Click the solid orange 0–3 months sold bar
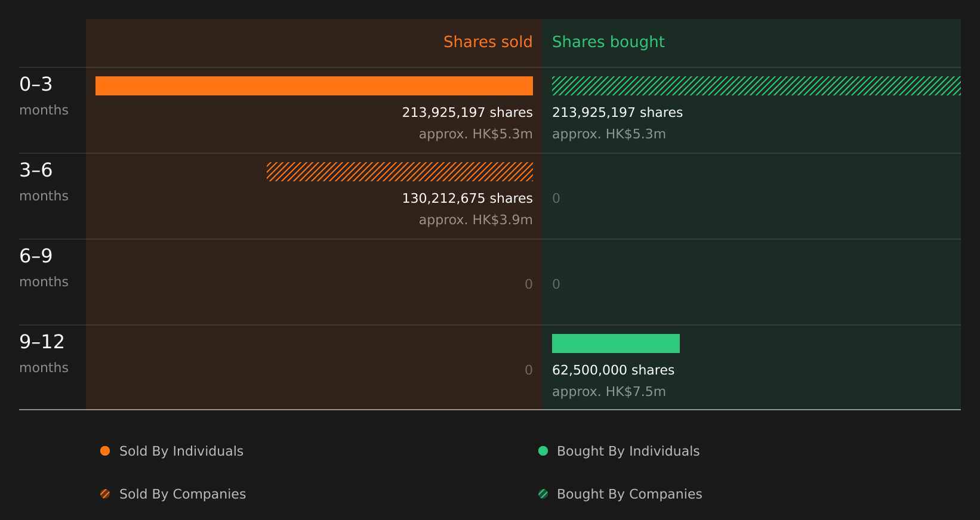 314,86
